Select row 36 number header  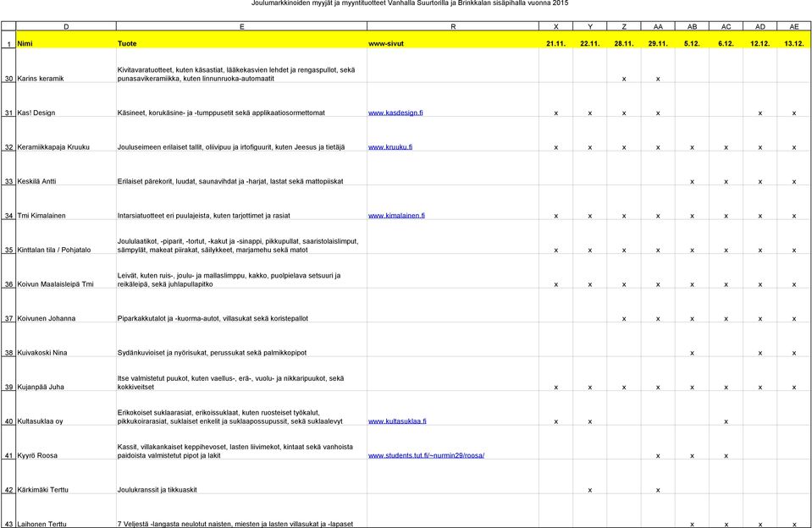coord(8,272)
